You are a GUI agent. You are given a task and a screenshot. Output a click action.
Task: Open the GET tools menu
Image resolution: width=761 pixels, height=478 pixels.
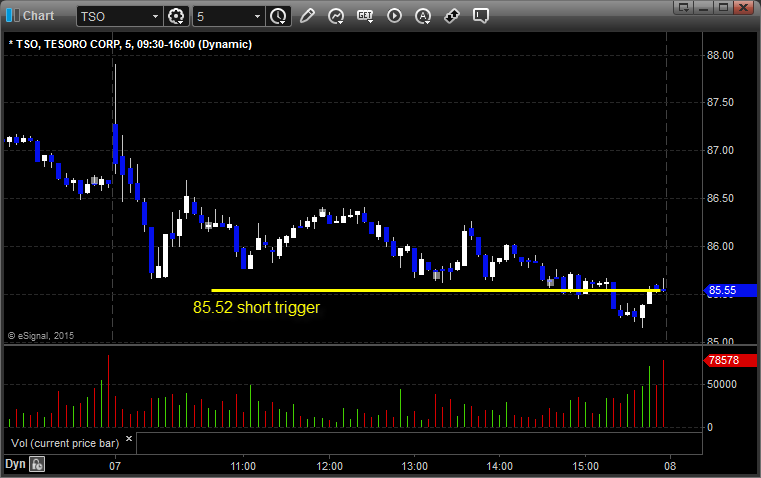click(x=365, y=16)
